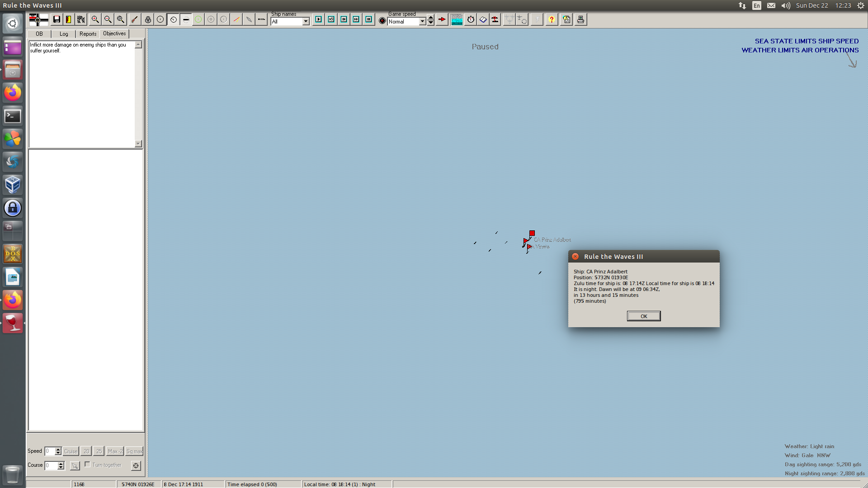Switch to the Reports tab
This screenshot has width=868, height=488.
click(88, 34)
